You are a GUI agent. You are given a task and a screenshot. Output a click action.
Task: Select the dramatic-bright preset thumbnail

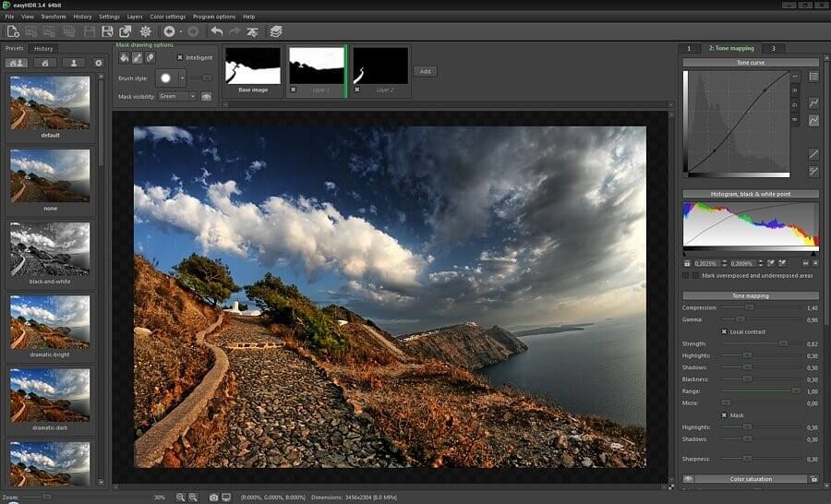[50, 323]
